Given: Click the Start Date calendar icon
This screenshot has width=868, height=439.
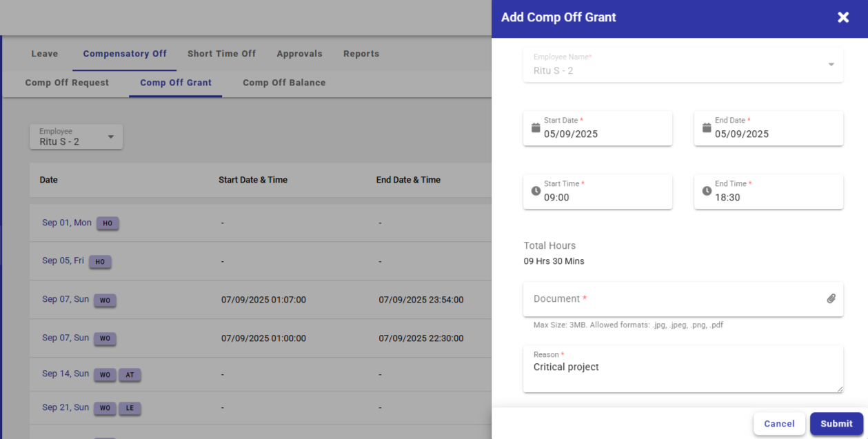Looking at the screenshot, I should [536, 128].
